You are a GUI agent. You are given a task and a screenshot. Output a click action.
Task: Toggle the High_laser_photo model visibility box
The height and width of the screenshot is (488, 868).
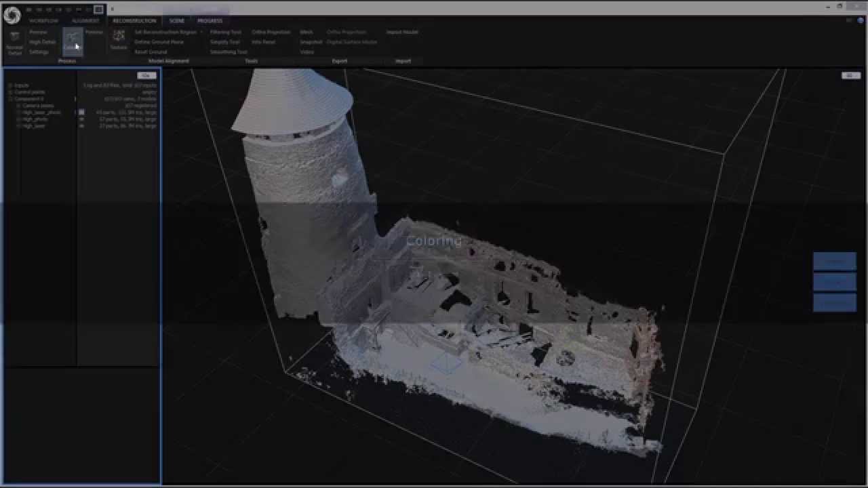(81, 113)
